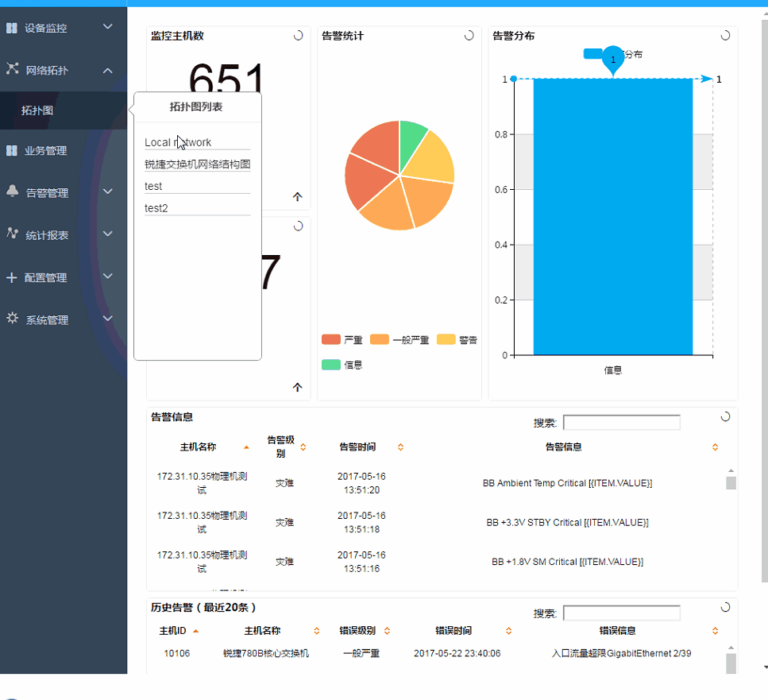Screen dimensions: 768x700
Task: Open 锐捷交换机网络结构图 topology
Action: coord(198,164)
